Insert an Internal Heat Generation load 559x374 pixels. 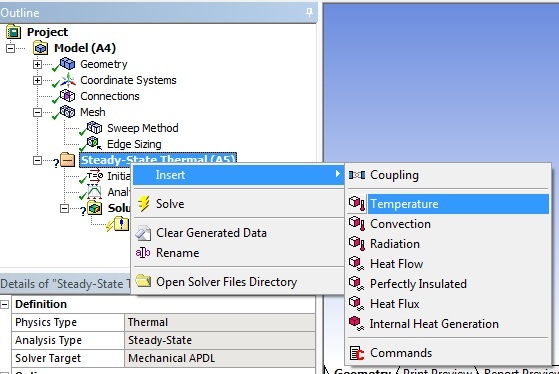tap(448, 324)
